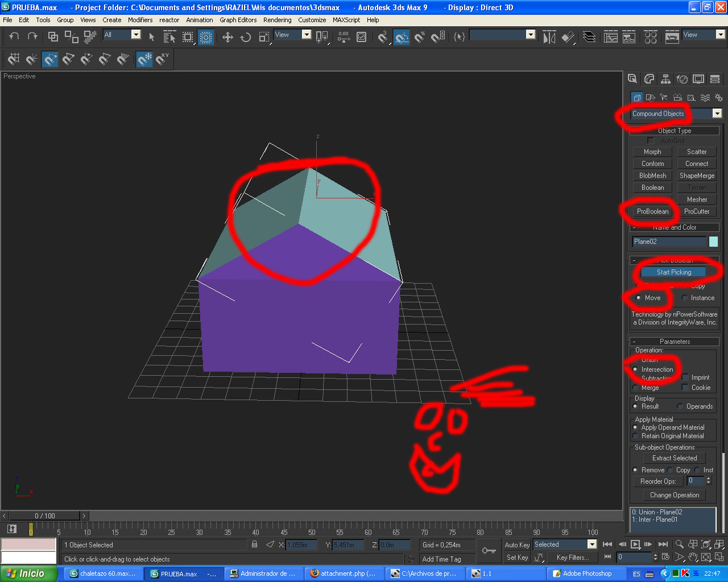Switch to the Modify command panel tab
This screenshot has width=728, height=582.
tap(649, 79)
